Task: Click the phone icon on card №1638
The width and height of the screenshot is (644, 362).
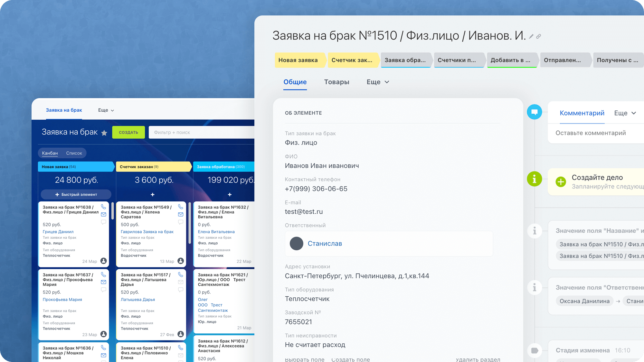Action: pyautogui.click(x=103, y=207)
